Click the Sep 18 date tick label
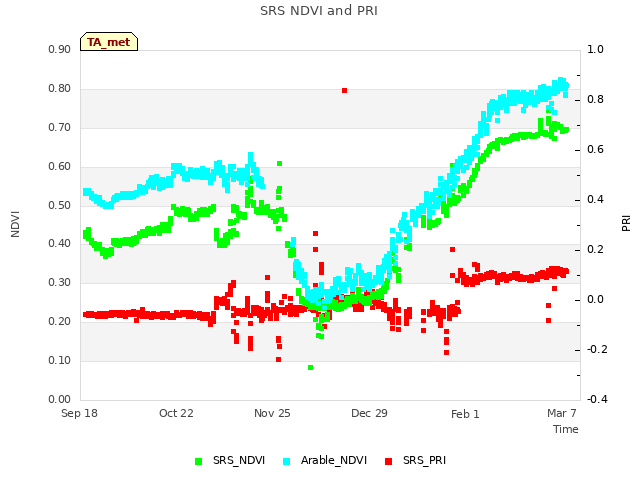The image size is (640, 480). point(79,413)
